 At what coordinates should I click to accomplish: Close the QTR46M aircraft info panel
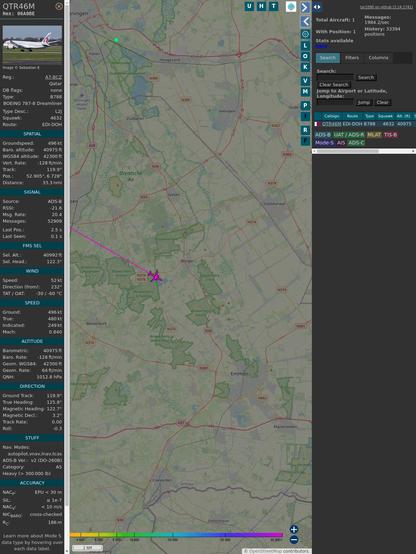[x=59, y=6]
